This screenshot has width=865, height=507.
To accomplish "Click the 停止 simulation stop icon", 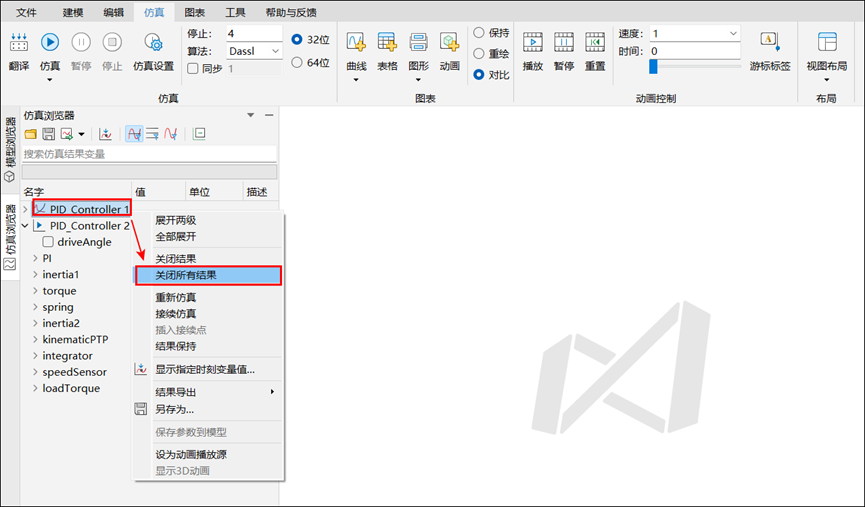I will click(x=112, y=42).
